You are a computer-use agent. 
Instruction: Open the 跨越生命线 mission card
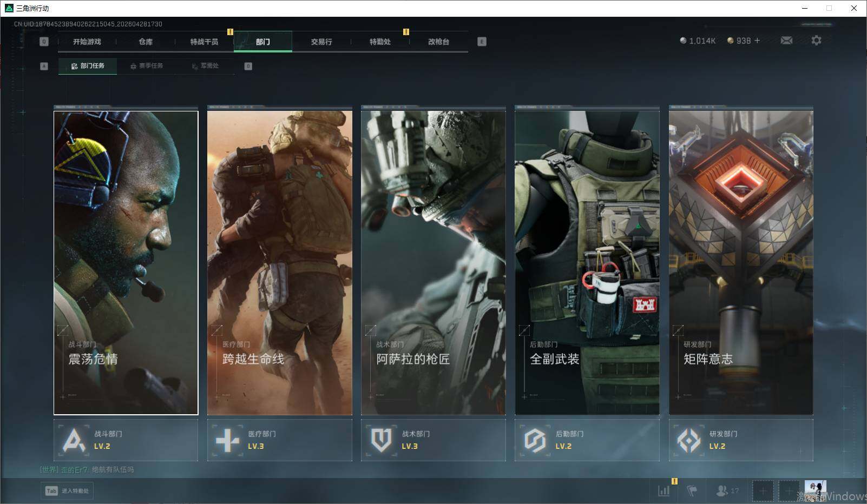click(x=279, y=262)
